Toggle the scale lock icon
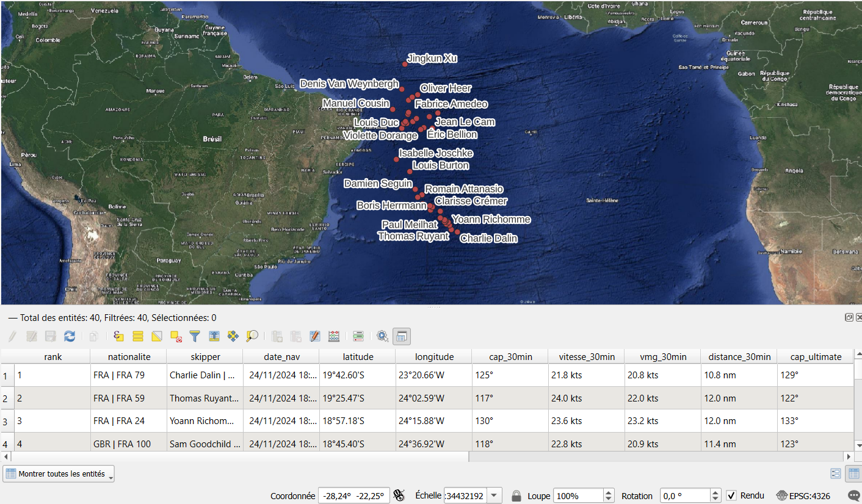Screen dimensions: 862x504 (x=516, y=495)
